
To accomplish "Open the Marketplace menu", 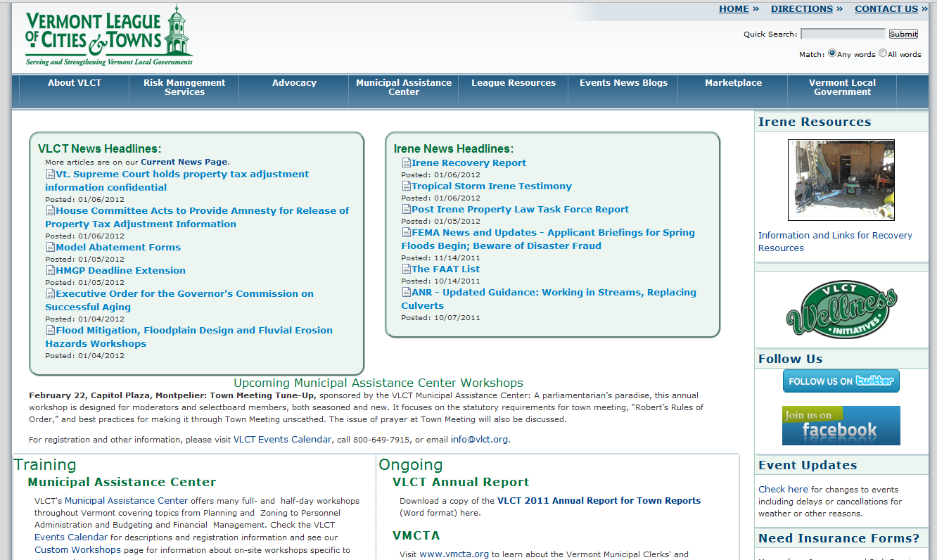I will pos(733,83).
